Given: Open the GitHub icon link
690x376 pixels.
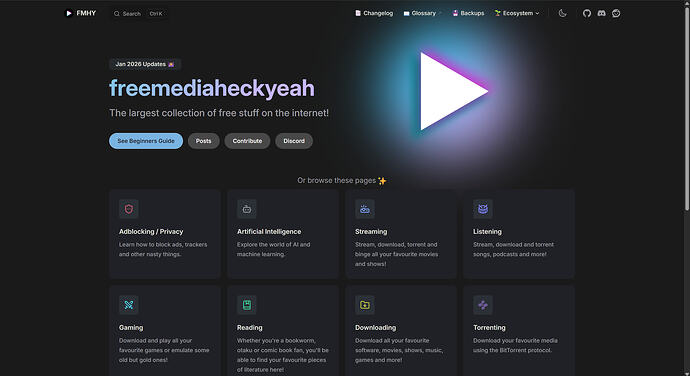Looking at the screenshot, I should (x=587, y=13).
